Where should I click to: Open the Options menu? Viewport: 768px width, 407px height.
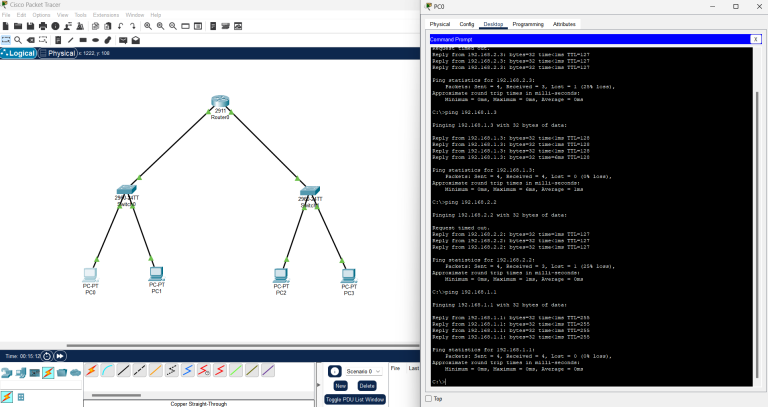coord(41,15)
